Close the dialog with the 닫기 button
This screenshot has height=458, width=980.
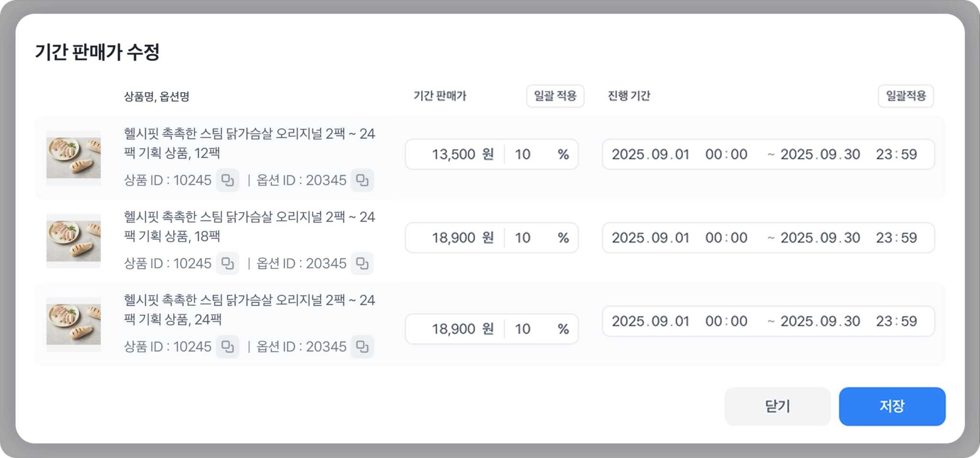777,406
